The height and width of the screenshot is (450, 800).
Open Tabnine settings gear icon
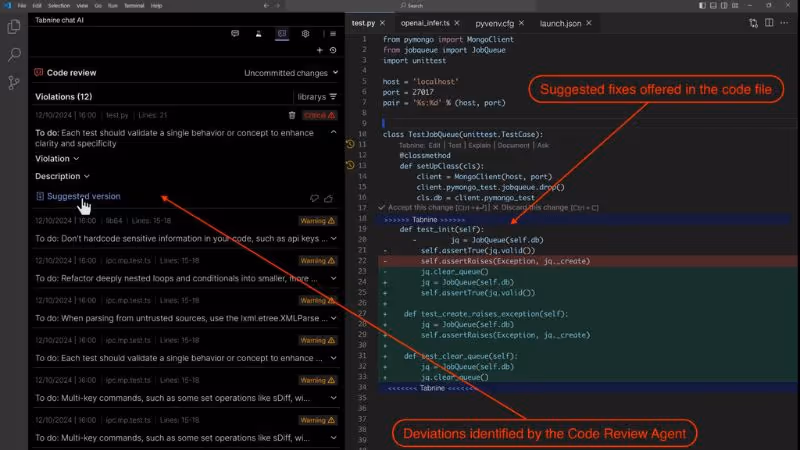point(305,34)
